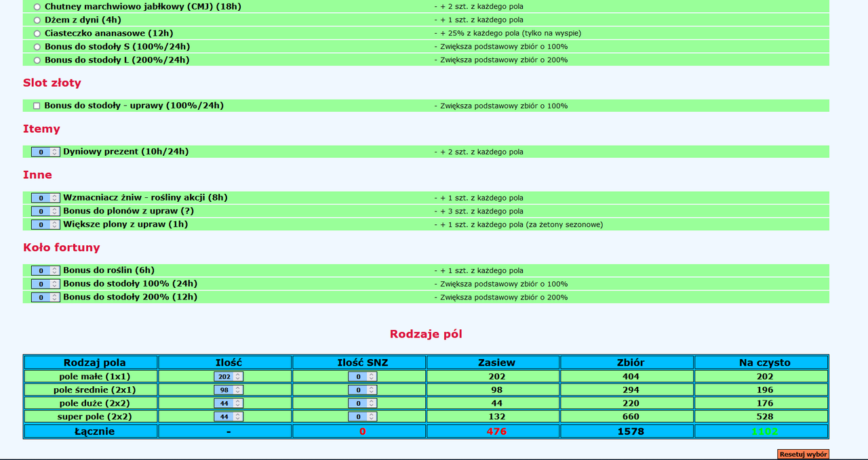Select Bonus do stodoły L radio button
868x460 pixels.
pyautogui.click(x=37, y=60)
